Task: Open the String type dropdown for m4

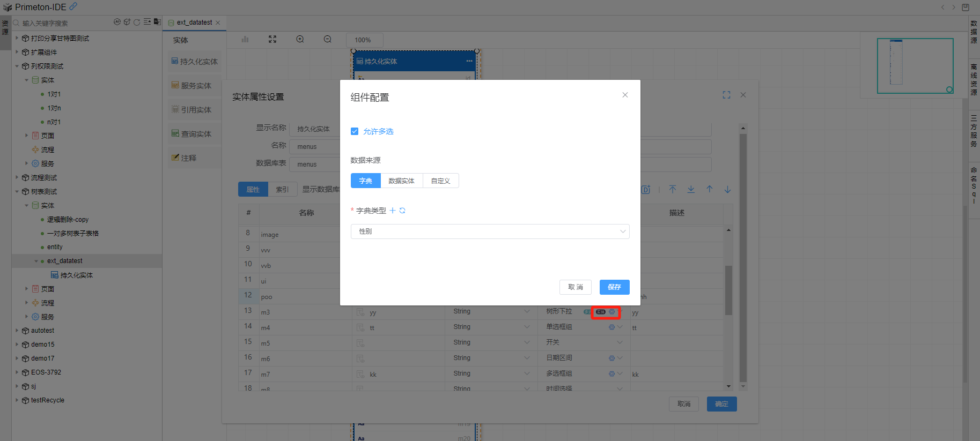Action: click(x=491, y=327)
